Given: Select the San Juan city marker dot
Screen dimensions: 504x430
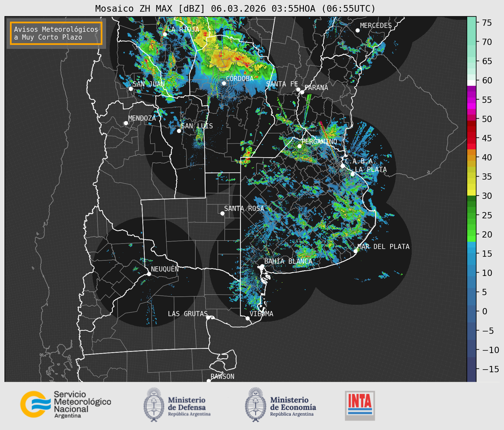Looking at the screenshot, I should (x=131, y=89).
